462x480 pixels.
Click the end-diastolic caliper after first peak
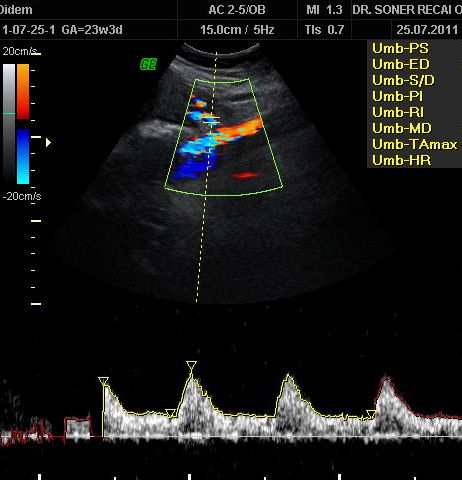click(171, 413)
